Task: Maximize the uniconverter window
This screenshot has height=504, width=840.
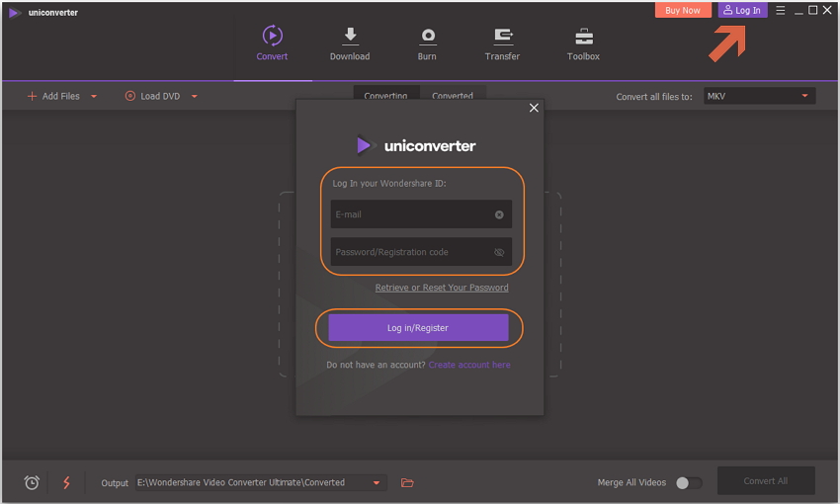Action: 812,10
